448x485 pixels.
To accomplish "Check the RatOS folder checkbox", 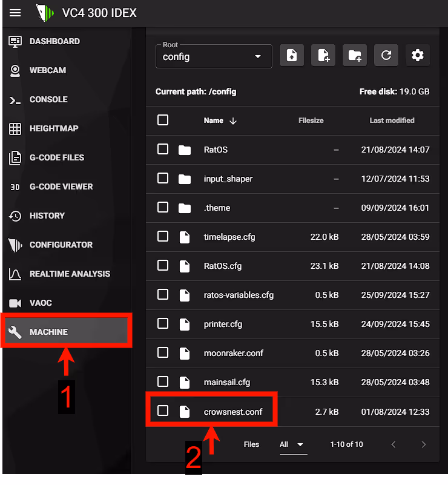I will point(163,149).
